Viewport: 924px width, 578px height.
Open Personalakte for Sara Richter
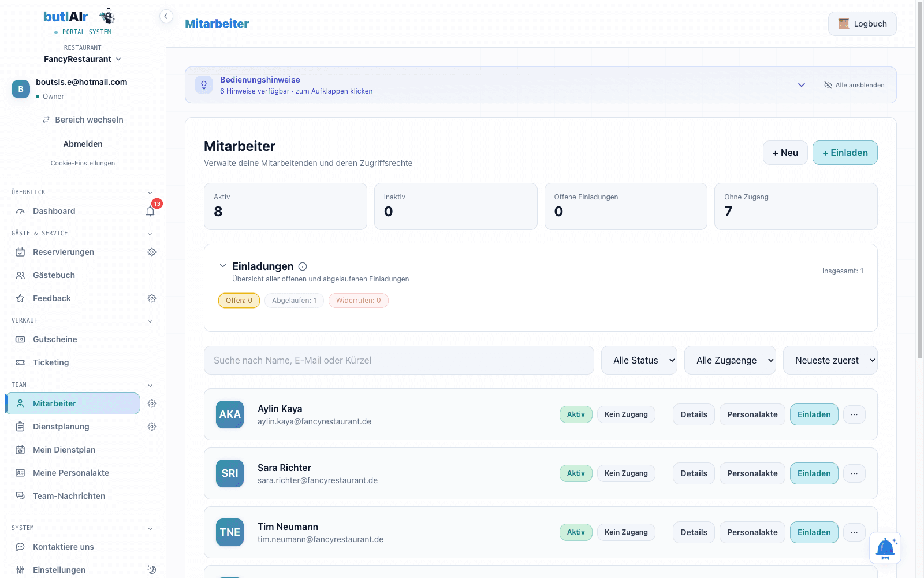pos(752,473)
